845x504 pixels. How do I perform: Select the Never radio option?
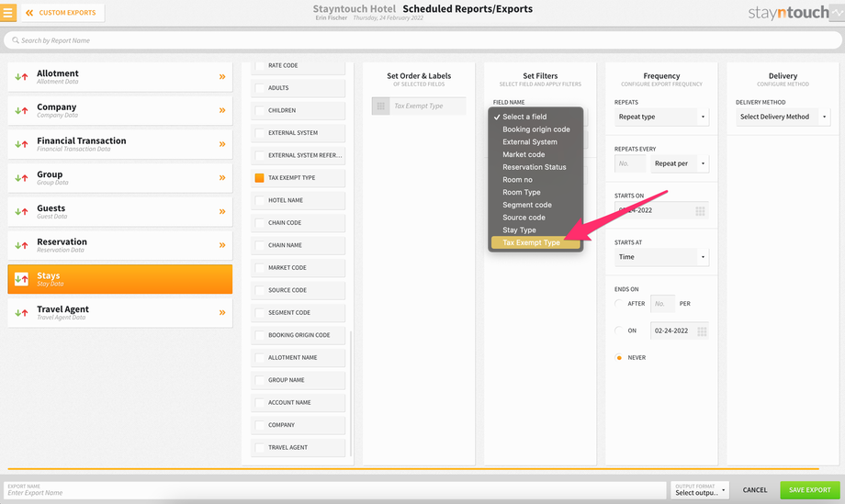coord(619,357)
